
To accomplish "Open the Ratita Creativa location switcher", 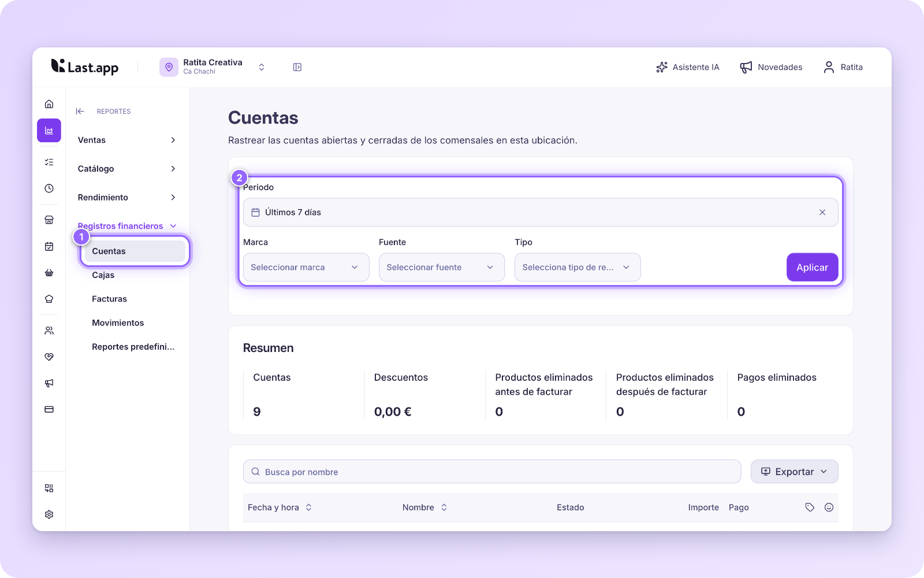I will pos(213,67).
